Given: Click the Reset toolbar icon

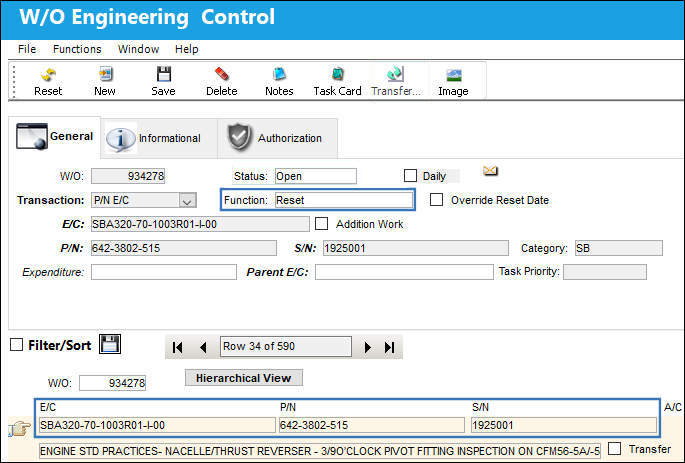Looking at the screenshot, I should point(48,75).
